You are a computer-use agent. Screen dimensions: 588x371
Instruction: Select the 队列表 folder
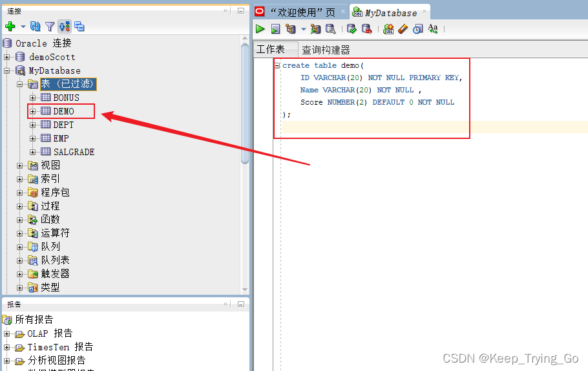pos(55,260)
